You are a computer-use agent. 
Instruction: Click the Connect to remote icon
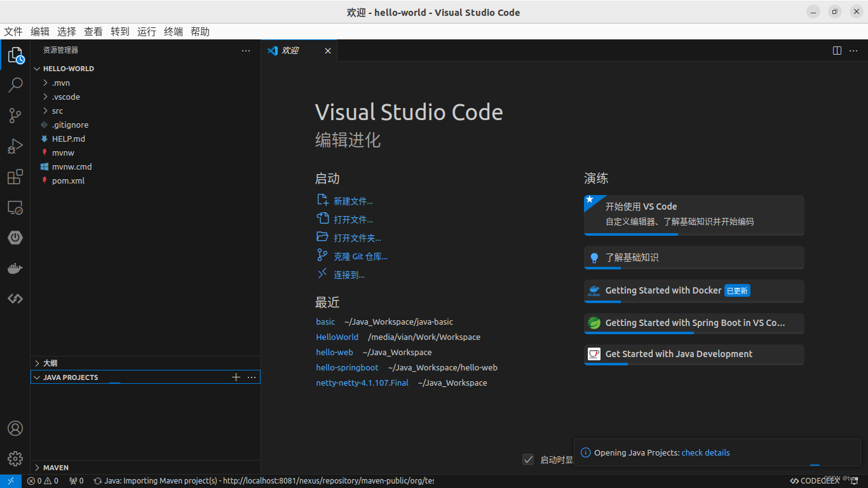[x=323, y=274]
